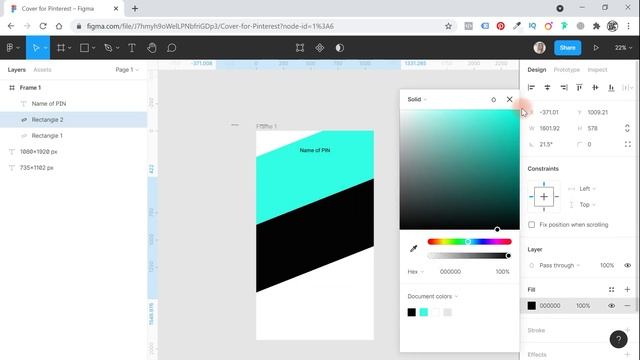Open fill styles grid icon
The image size is (640, 360).
[x=611, y=289]
